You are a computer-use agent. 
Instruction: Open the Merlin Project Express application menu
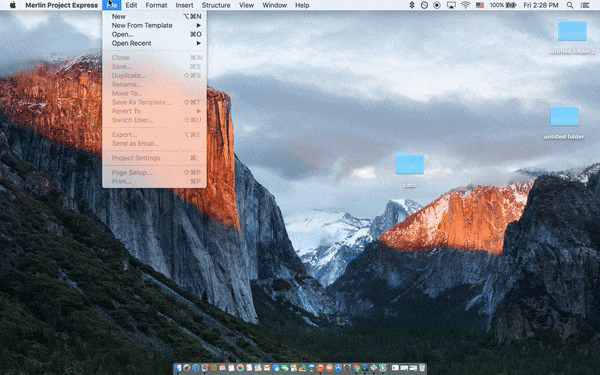61,5
